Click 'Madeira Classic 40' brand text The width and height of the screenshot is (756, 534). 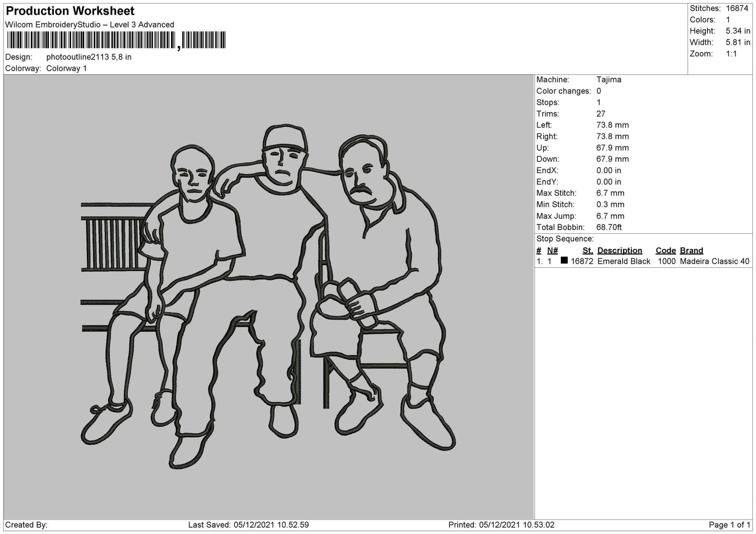click(715, 262)
